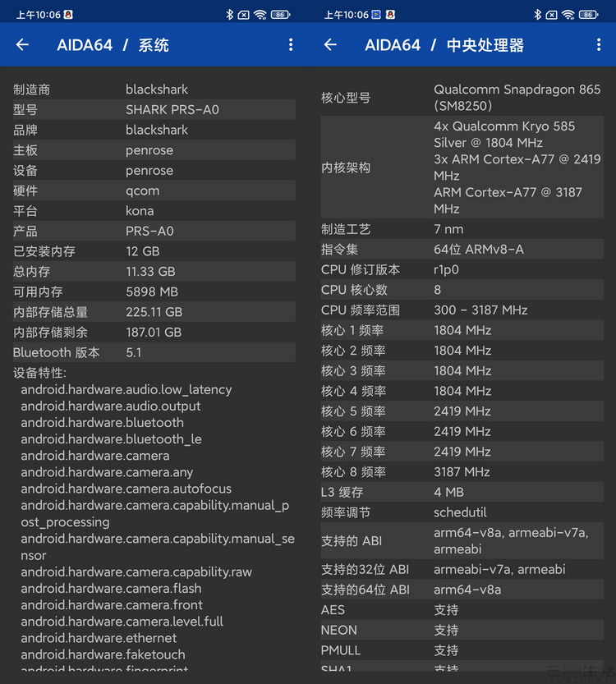Open overflow menu on the 系统 screen

[291, 44]
